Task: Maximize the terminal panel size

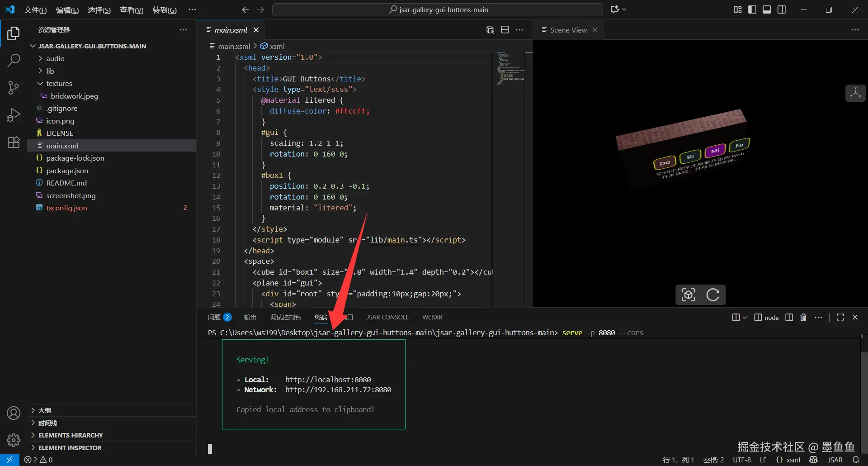Action: click(840, 317)
